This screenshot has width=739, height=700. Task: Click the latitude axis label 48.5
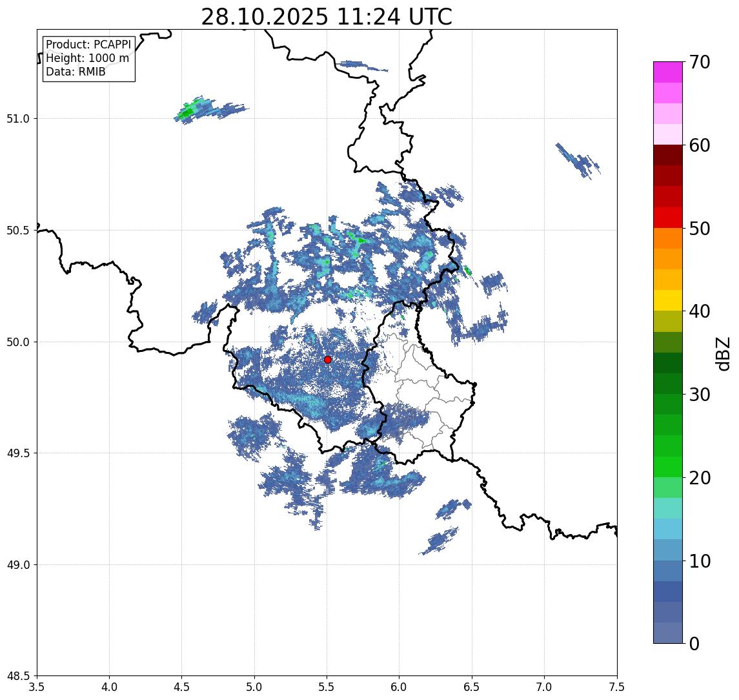(18, 676)
